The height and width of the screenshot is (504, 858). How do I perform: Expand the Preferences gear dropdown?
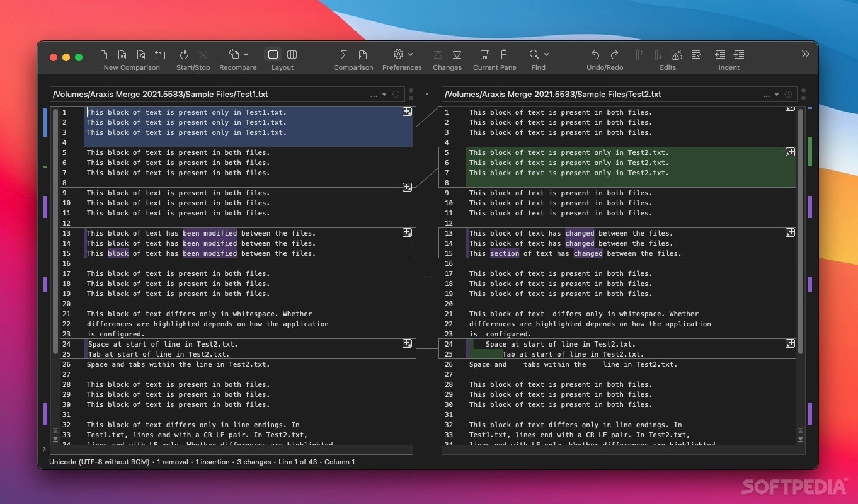coord(410,55)
